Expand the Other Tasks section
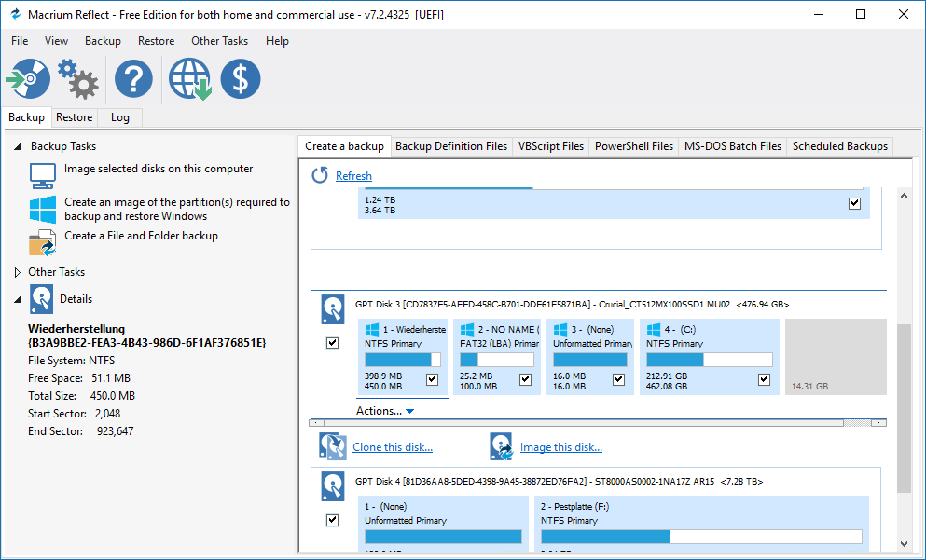The height and width of the screenshot is (560, 926). 17,272
